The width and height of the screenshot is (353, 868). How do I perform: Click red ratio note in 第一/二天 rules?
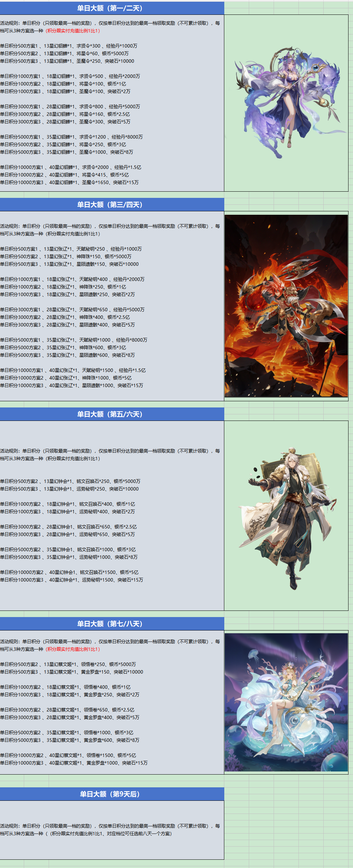(73, 31)
